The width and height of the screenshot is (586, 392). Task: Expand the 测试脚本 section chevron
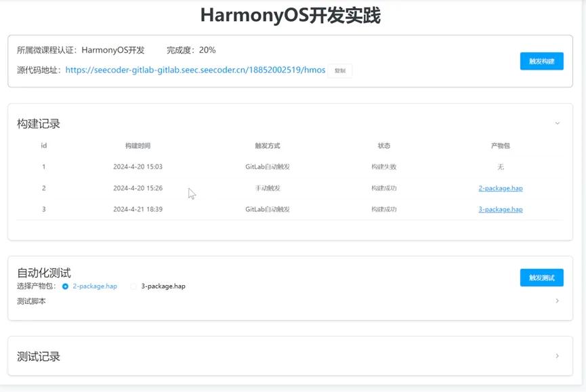point(558,301)
